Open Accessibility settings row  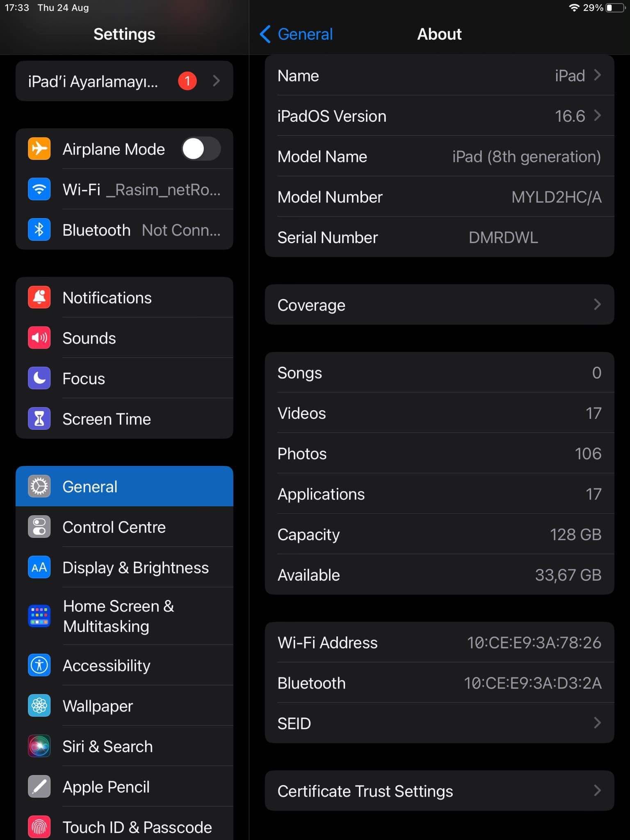click(124, 665)
